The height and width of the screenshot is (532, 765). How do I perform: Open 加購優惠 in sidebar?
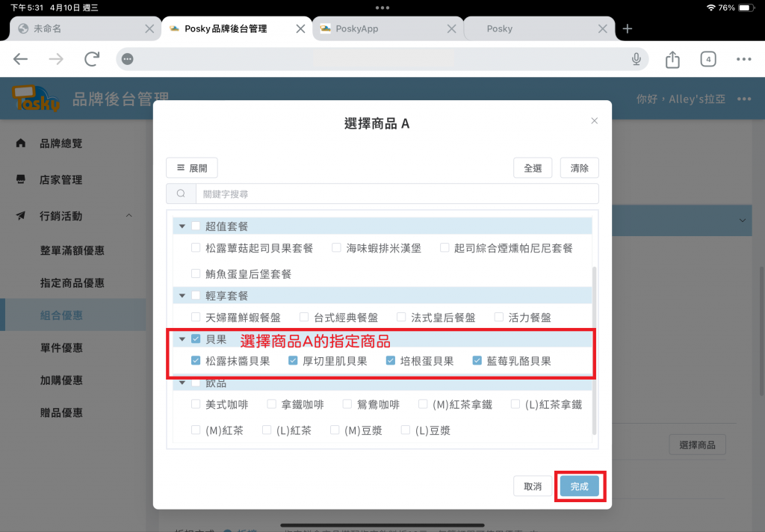pyautogui.click(x=61, y=380)
